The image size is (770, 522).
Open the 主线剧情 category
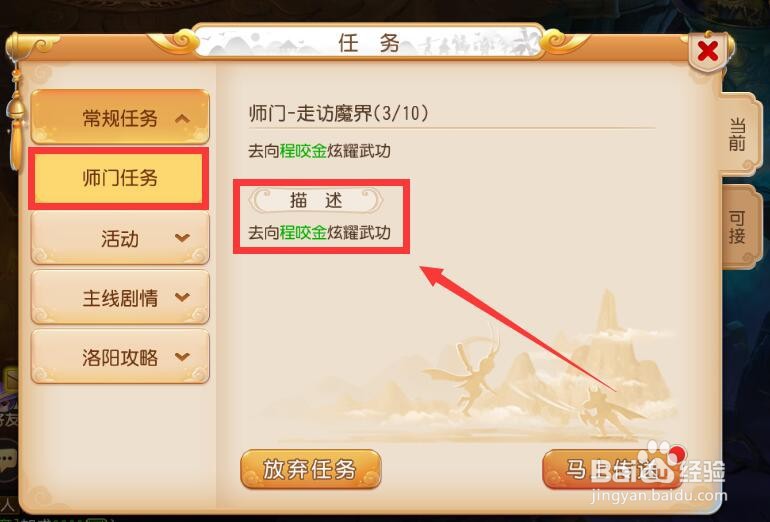click(120, 297)
